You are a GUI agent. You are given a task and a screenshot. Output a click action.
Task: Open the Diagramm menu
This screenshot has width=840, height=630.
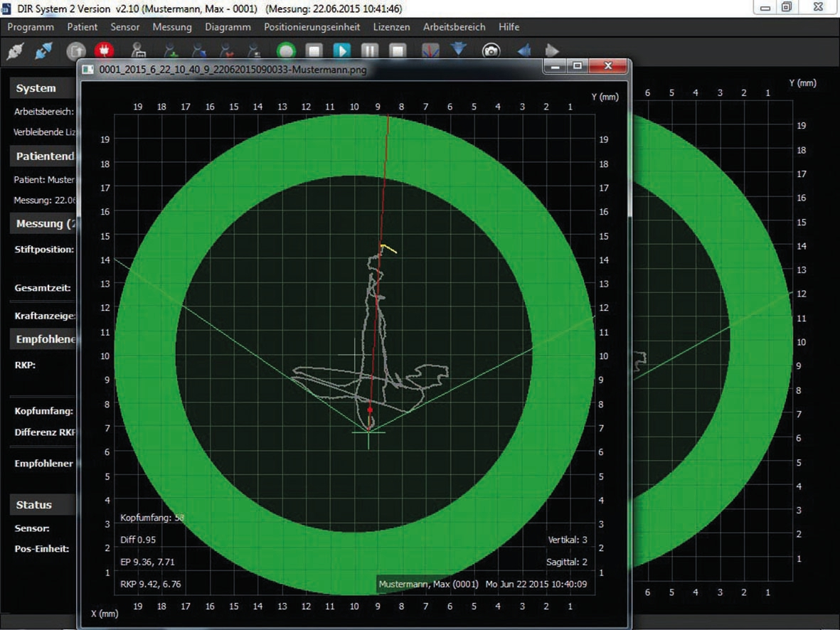(x=228, y=27)
